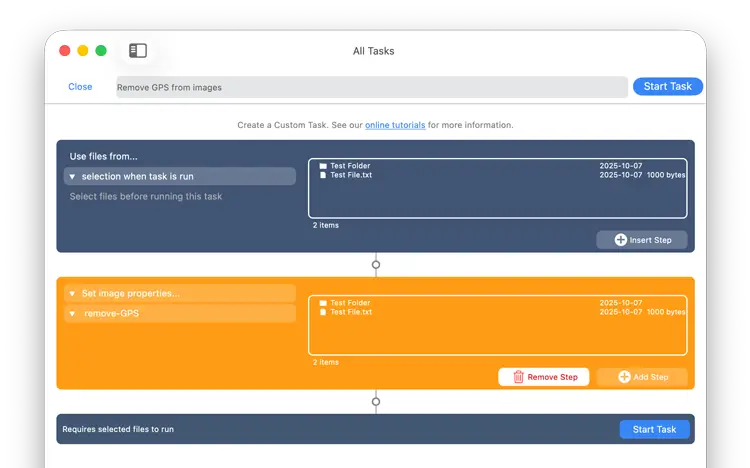Select Test Folder icon in the orange step list
Viewport: 750px width, 468px height.
tap(322, 303)
